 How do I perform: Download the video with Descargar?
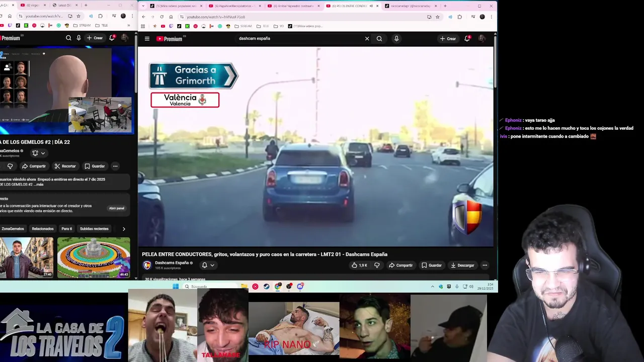tap(462, 265)
